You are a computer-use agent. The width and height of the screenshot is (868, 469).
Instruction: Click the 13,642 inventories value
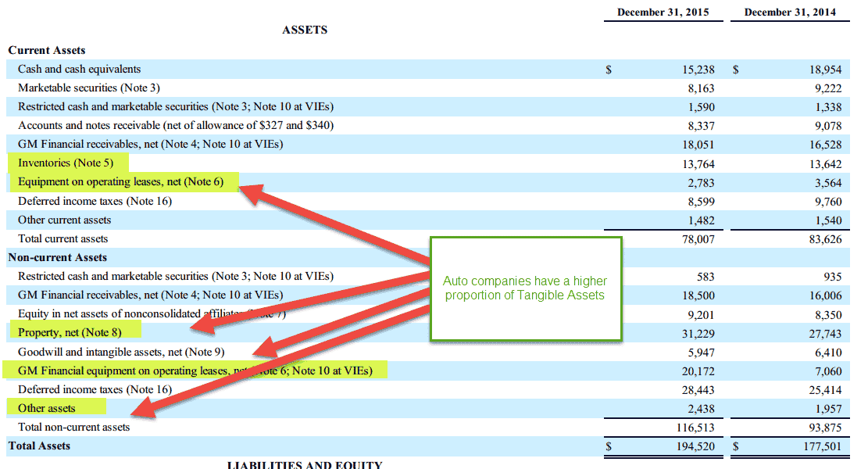click(825, 164)
